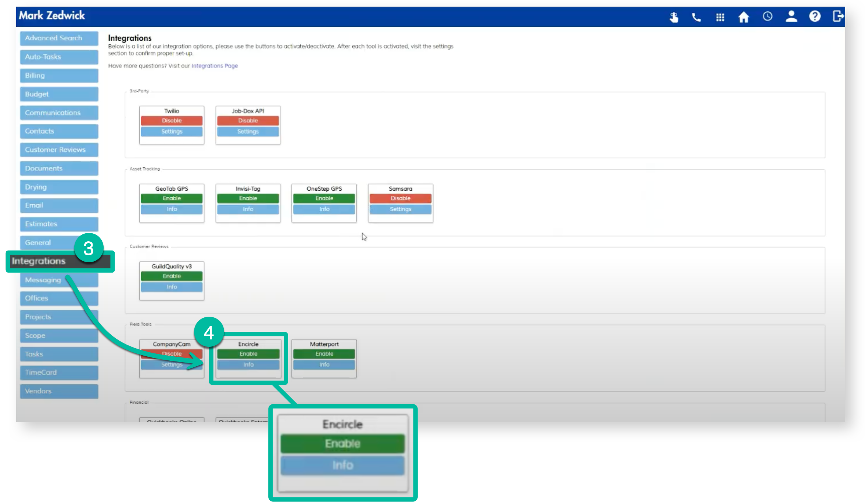Open the Billing settings section
865x504 pixels.
(x=59, y=75)
